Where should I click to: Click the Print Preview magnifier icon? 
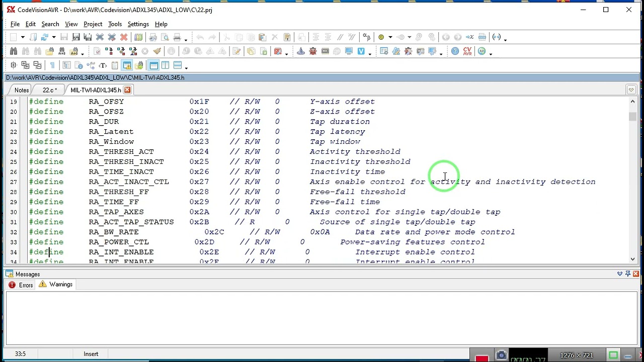tap(165, 37)
